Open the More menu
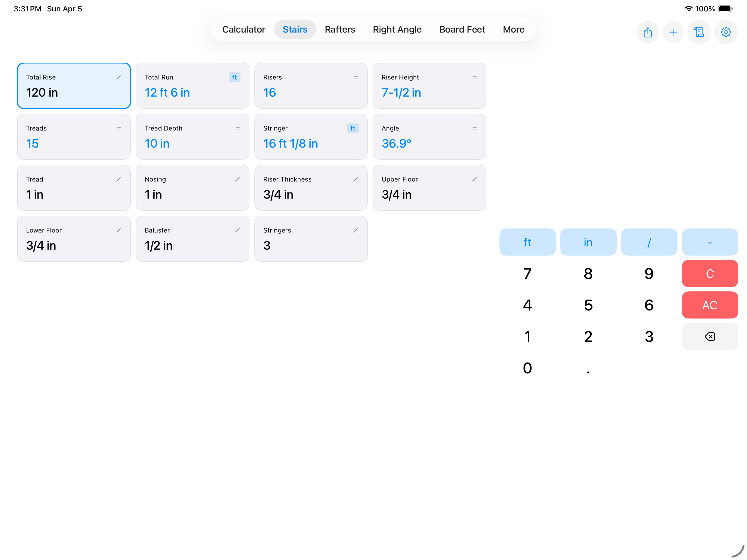This screenshot has width=747, height=560. [513, 29]
